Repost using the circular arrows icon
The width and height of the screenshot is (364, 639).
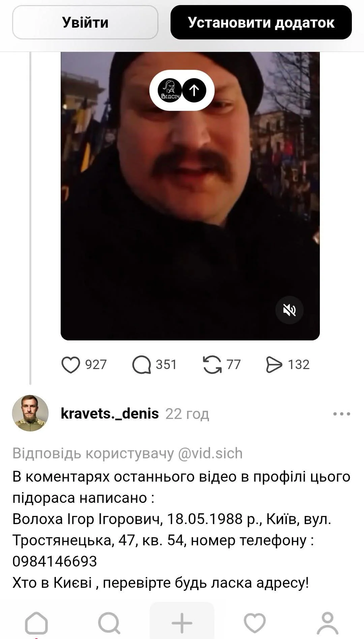point(212,365)
